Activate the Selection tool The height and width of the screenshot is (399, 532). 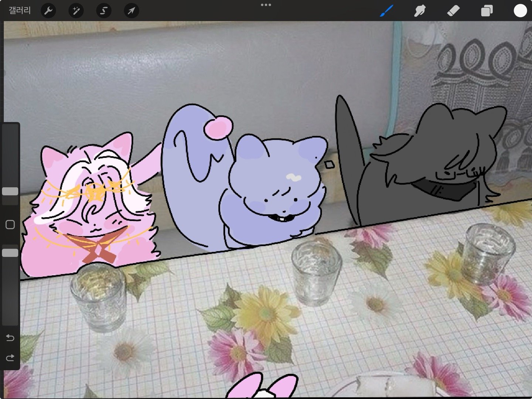point(104,11)
